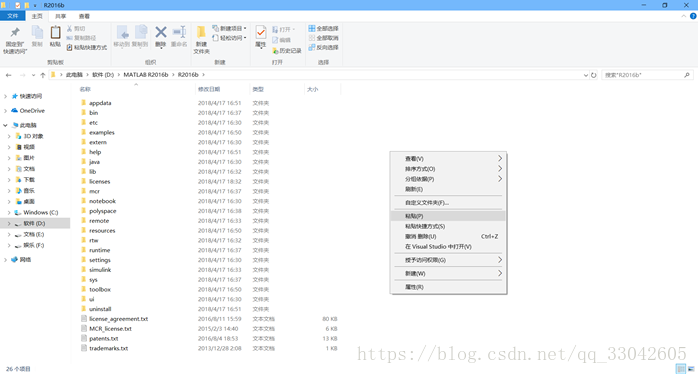698x374 pixels.
Task: Select the polyspace folder row
Action: point(209,211)
